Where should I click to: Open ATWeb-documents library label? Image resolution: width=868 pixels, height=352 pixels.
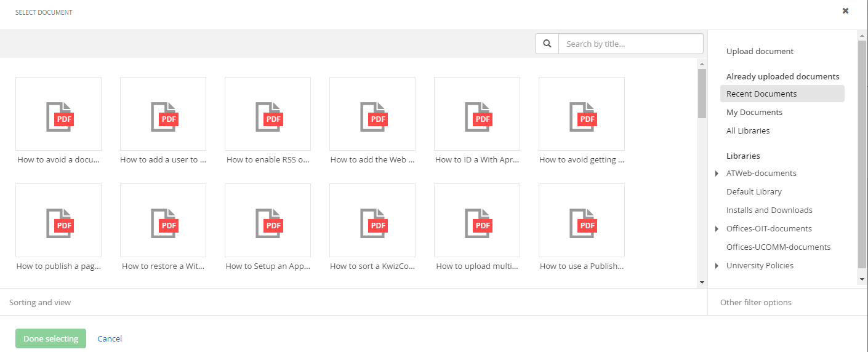pyautogui.click(x=762, y=173)
